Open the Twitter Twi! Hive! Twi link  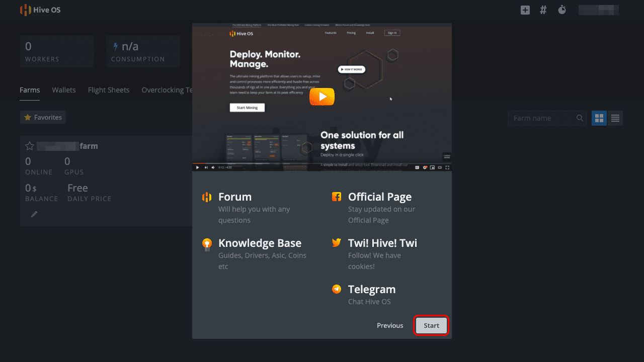[382, 243]
